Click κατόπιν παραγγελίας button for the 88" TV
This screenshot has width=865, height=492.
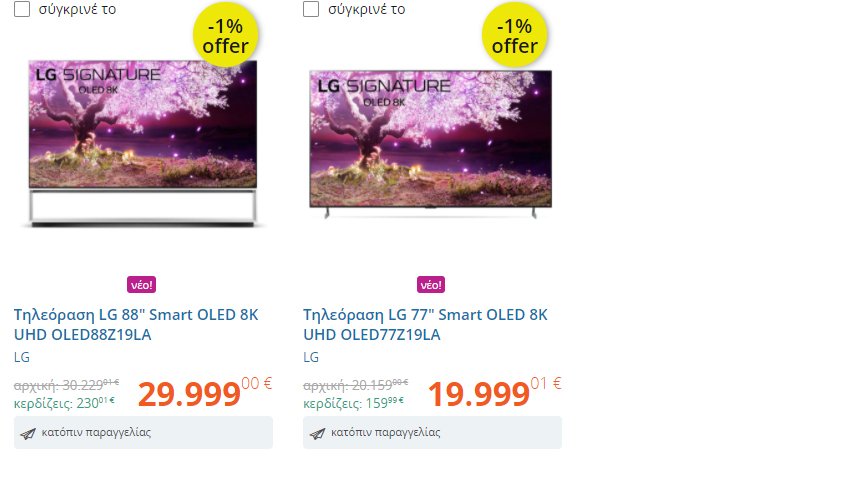[143, 432]
